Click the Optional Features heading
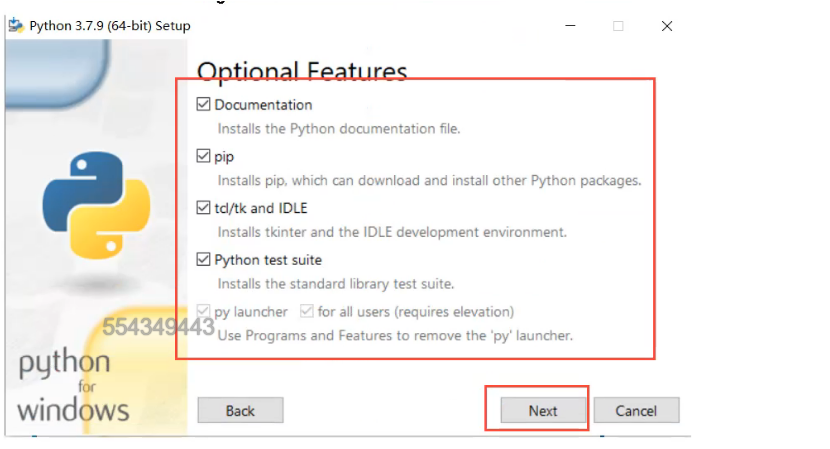This screenshot has width=830, height=449. click(x=302, y=72)
